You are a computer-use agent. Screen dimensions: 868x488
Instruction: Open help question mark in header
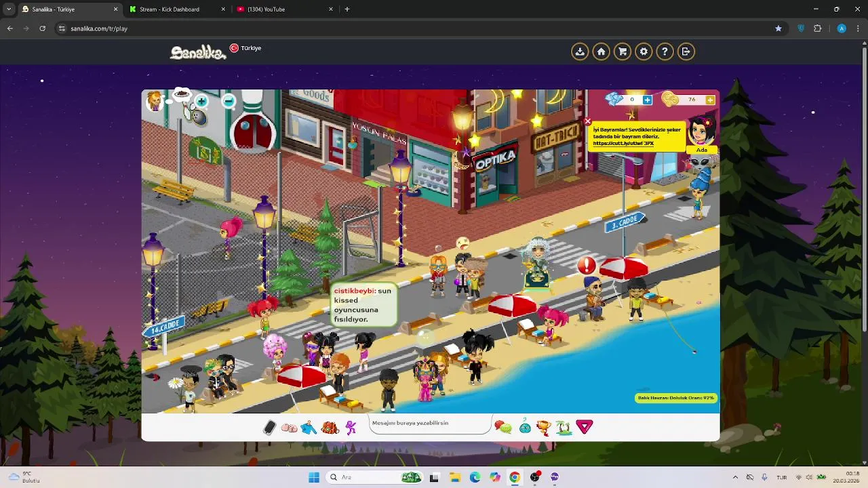pyautogui.click(x=665, y=52)
